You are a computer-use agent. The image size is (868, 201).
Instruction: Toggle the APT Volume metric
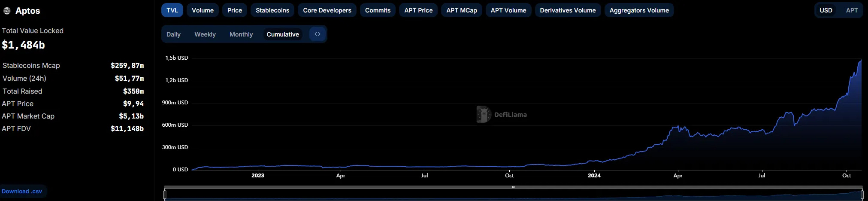508,10
